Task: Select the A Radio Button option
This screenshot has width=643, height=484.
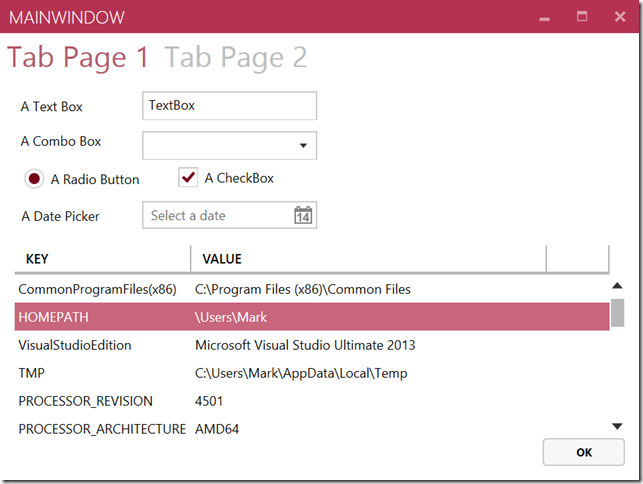Action: click(x=34, y=179)
